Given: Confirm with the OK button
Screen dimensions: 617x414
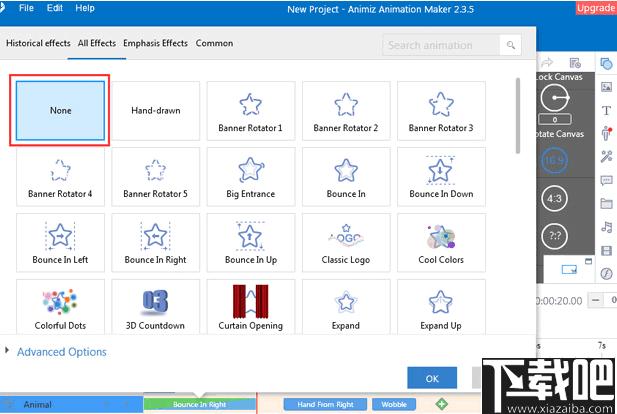Looking at the screenshot, I should click(x=432, y=378).
